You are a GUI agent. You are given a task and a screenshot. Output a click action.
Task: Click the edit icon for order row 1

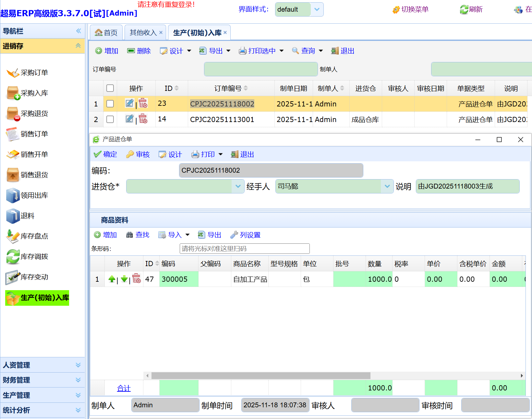[x=129, y=104]
